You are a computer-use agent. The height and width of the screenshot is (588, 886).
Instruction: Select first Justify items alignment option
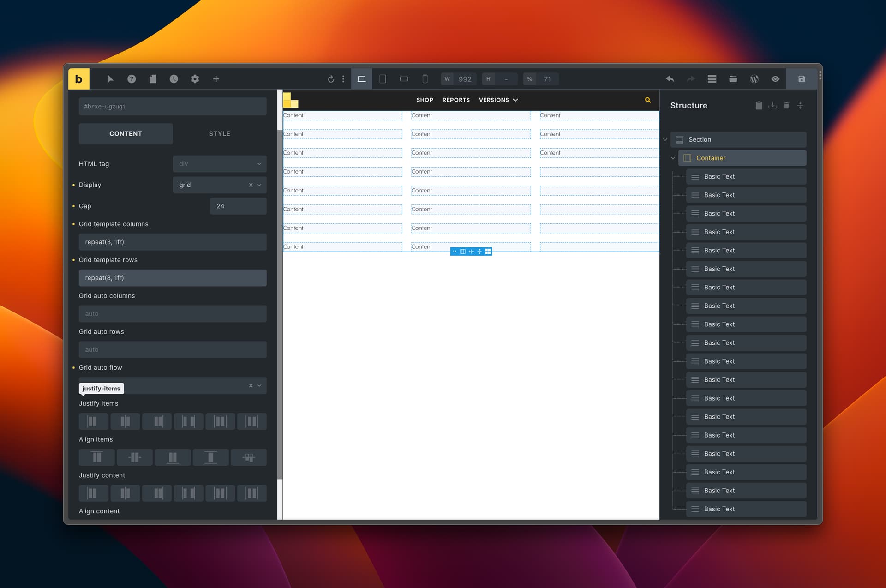tap(93, 421)
